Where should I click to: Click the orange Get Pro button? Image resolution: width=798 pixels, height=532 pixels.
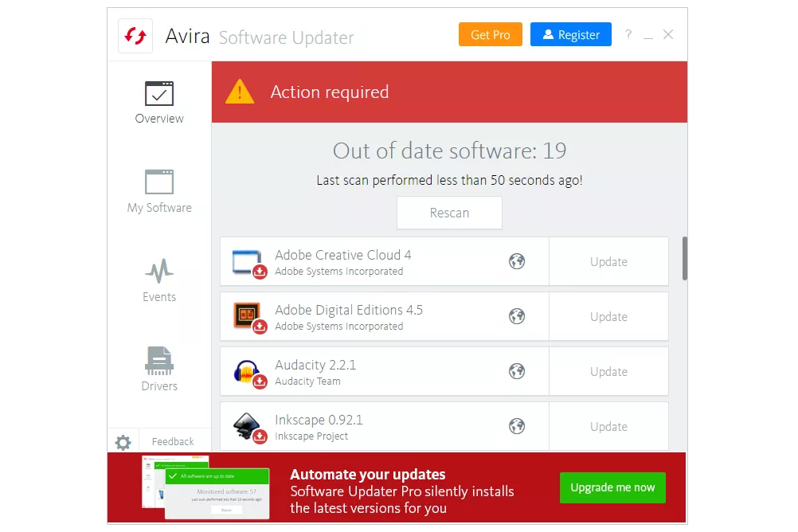click(x=490, y=35)
